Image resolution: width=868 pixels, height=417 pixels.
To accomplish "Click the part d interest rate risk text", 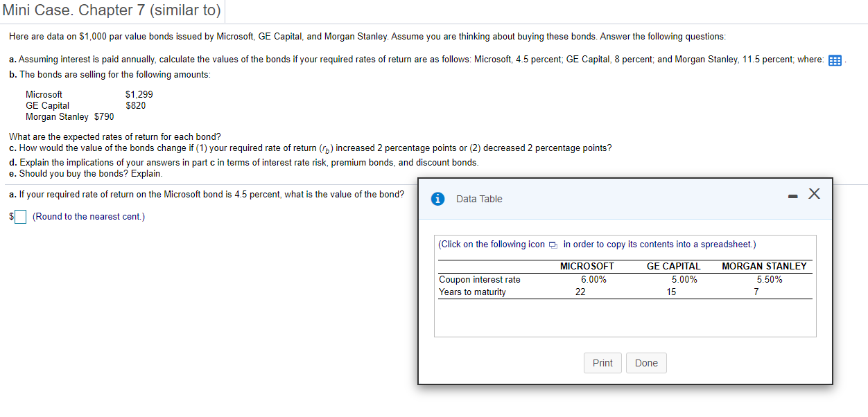I will 244,162.
